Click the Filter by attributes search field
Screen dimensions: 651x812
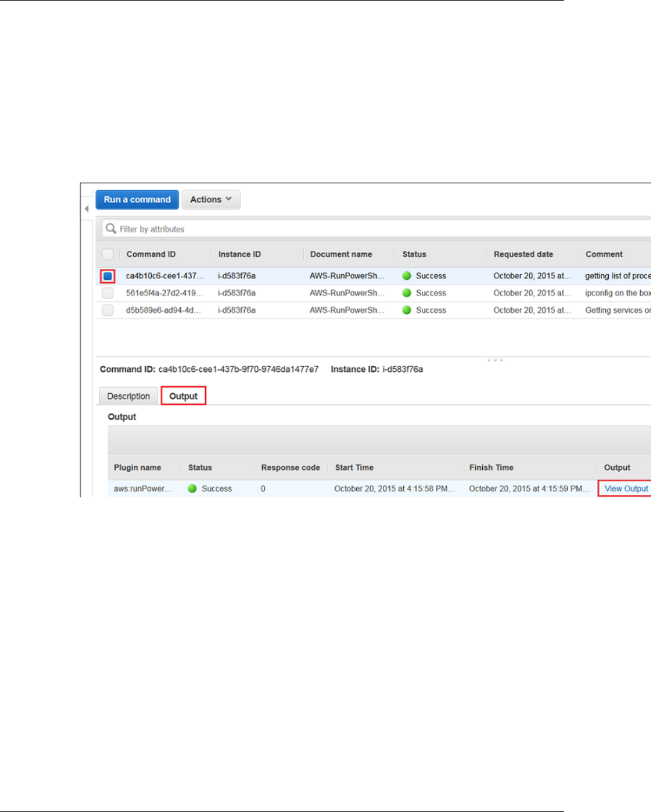(x=377, y=229)
